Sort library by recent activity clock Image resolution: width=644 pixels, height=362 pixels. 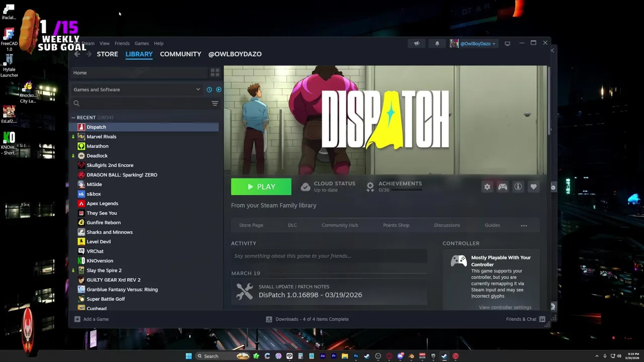[x=209, y=89]
